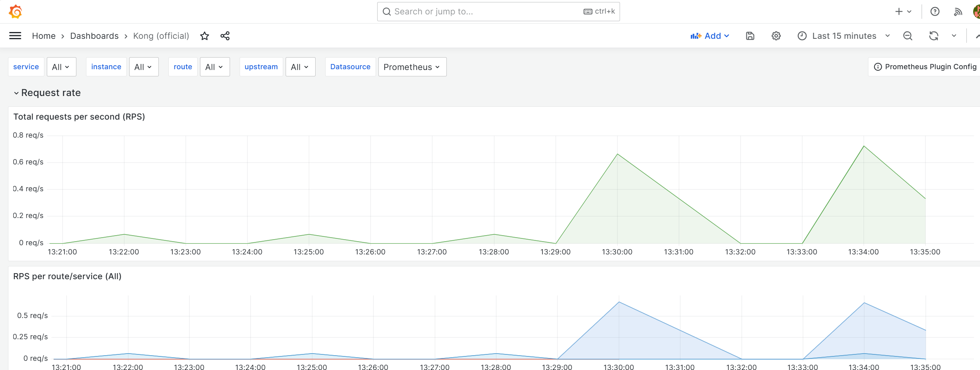
Task: Open the route All dropdown
Action: (215, 67)
